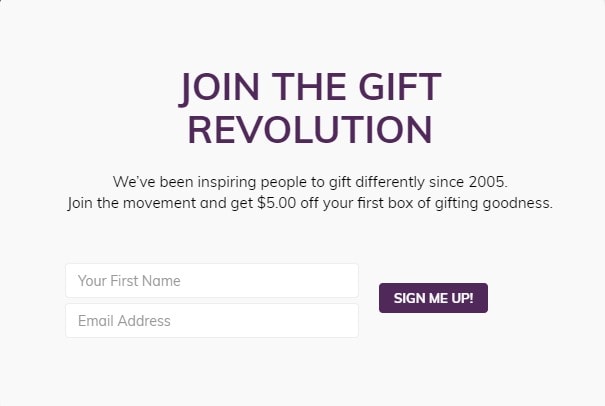Click the words gift differently

377,182
